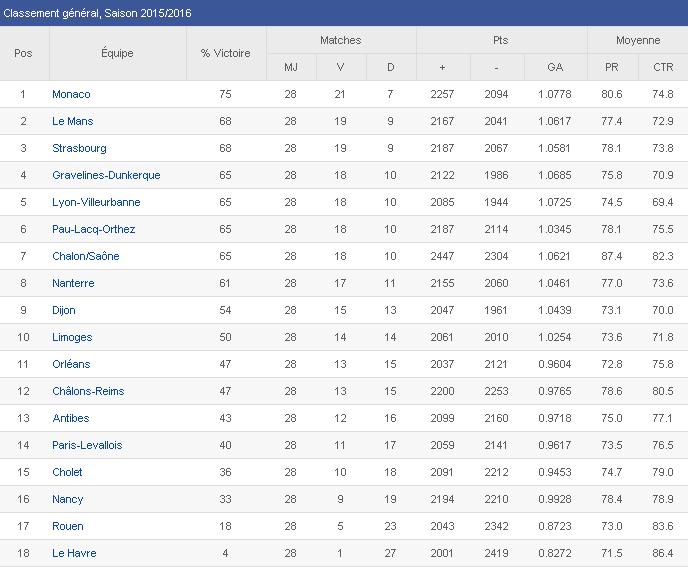The image size is (688, 567).
Task: Go to the Cholet team page
Action: pos(67,472)
